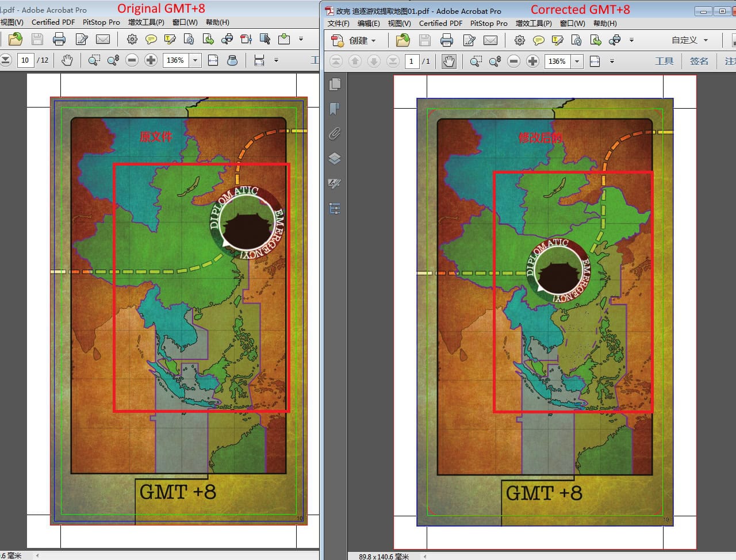This screenshot has height=560, width=736.
Task: Show the signatures panel in right sidebar
Action: point(335,183)
